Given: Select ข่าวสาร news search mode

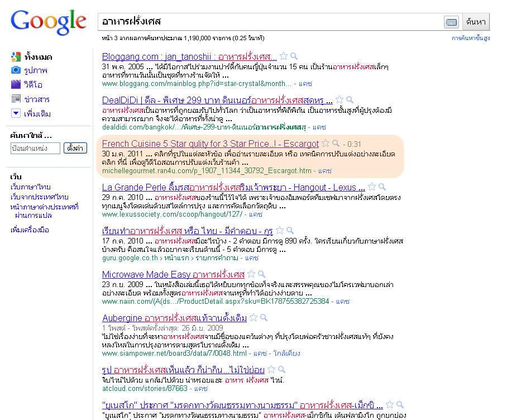Looking at the screenshot, I should pyautogui.click(x=37, y=99).
